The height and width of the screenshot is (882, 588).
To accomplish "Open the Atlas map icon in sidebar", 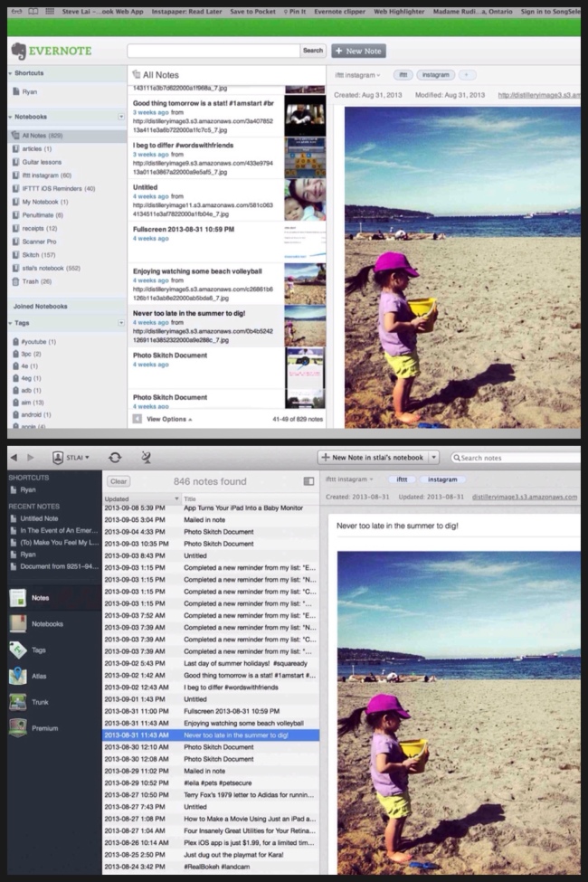I will [x=18, y=676].
